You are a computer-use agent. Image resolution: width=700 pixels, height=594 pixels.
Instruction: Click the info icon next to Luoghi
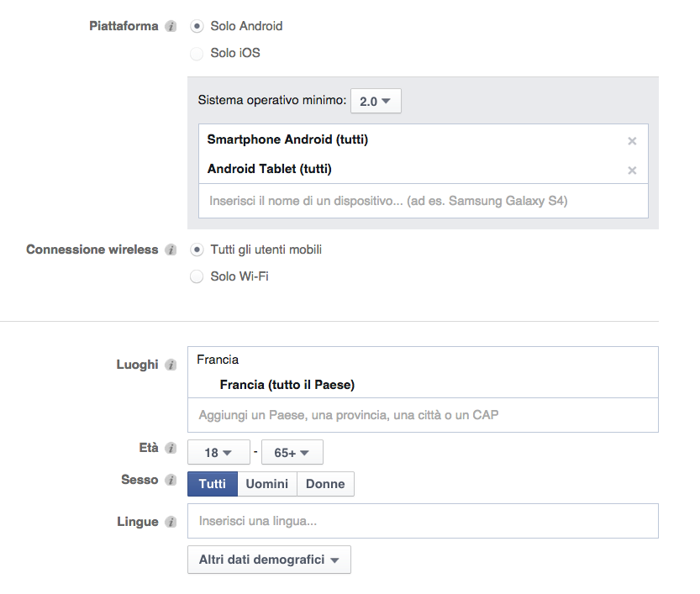click(x=171, y=365)
